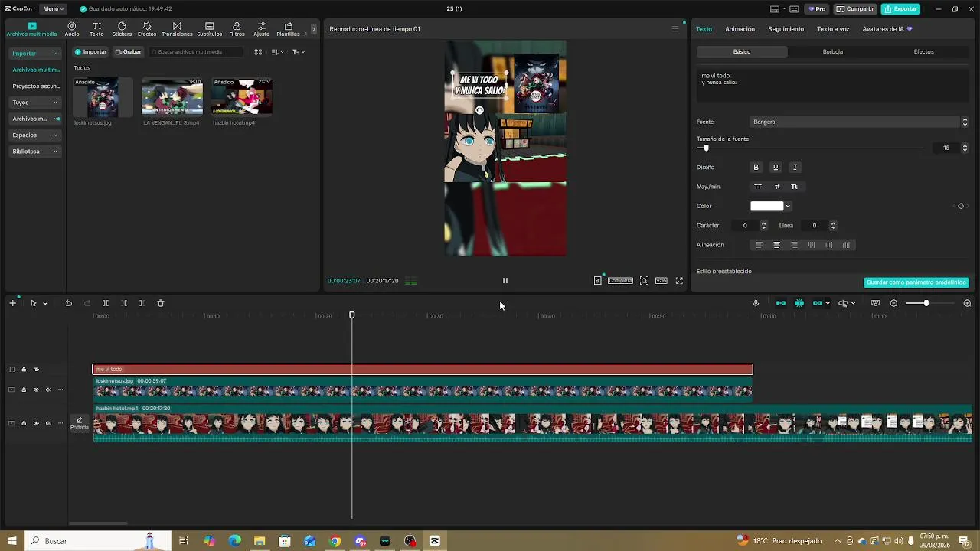The width and height of the screenshot is (980, 551).
Task: Open the Menú dropdown
Action: coord(53,9)
